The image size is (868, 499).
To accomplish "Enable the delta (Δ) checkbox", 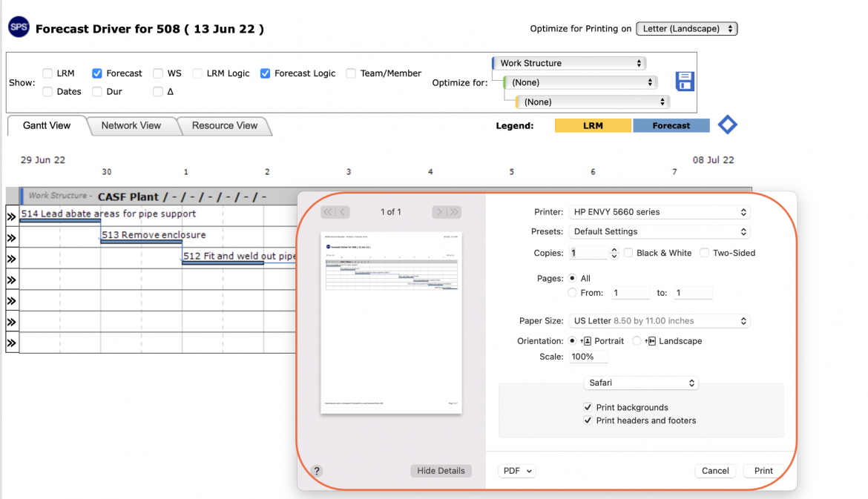I will click(x=158, y=91).
